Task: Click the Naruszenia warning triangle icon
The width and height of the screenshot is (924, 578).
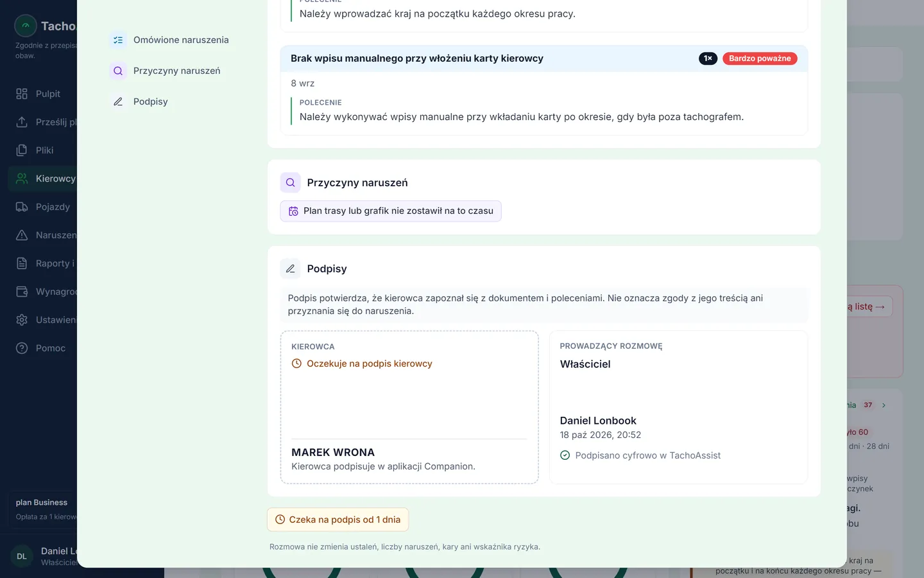Action: pyautogui.click(x=22, y=235)
